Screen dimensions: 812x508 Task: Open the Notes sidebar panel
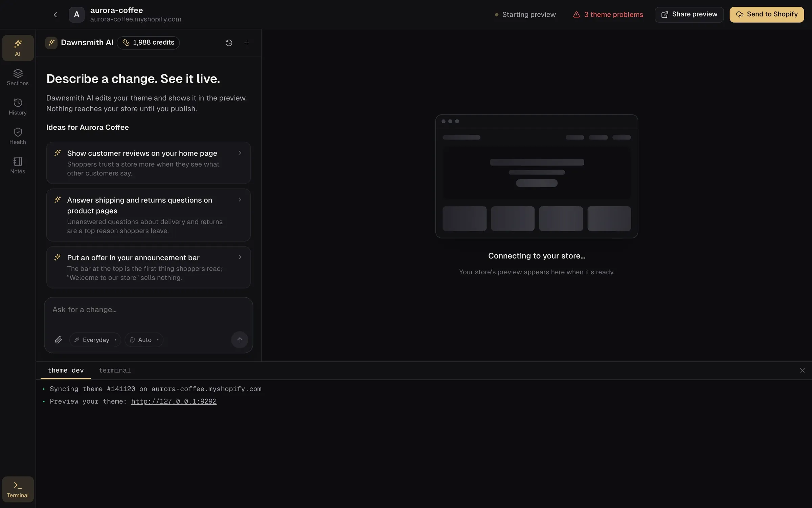(18, 165)
